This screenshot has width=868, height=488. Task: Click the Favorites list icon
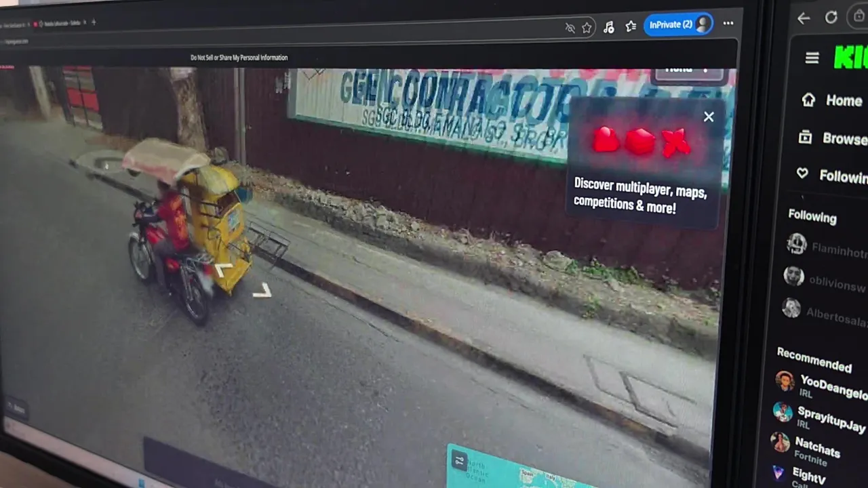631,26
